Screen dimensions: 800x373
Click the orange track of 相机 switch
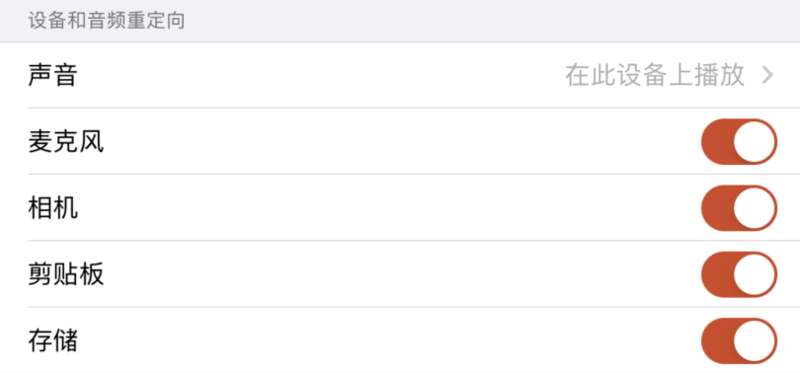click(x=717, y=208)
